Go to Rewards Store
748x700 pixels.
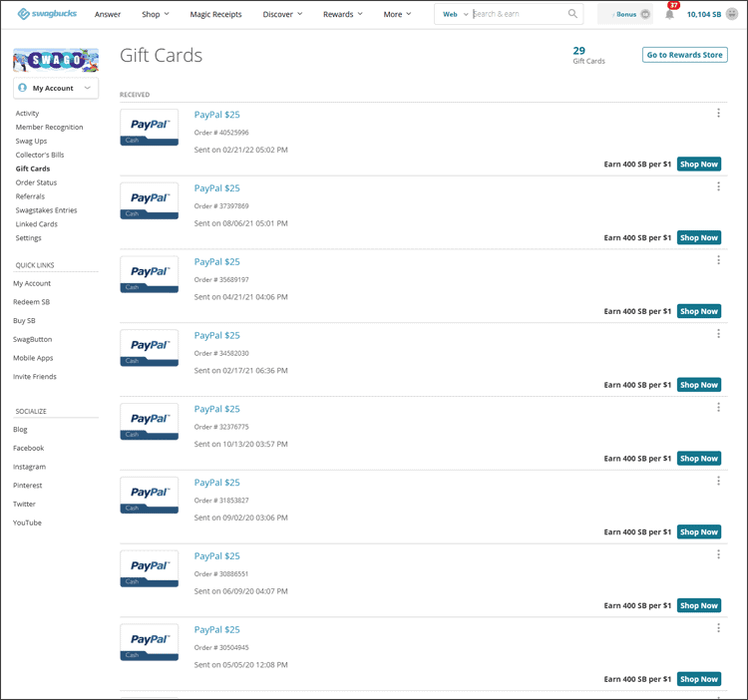point(684,55)
